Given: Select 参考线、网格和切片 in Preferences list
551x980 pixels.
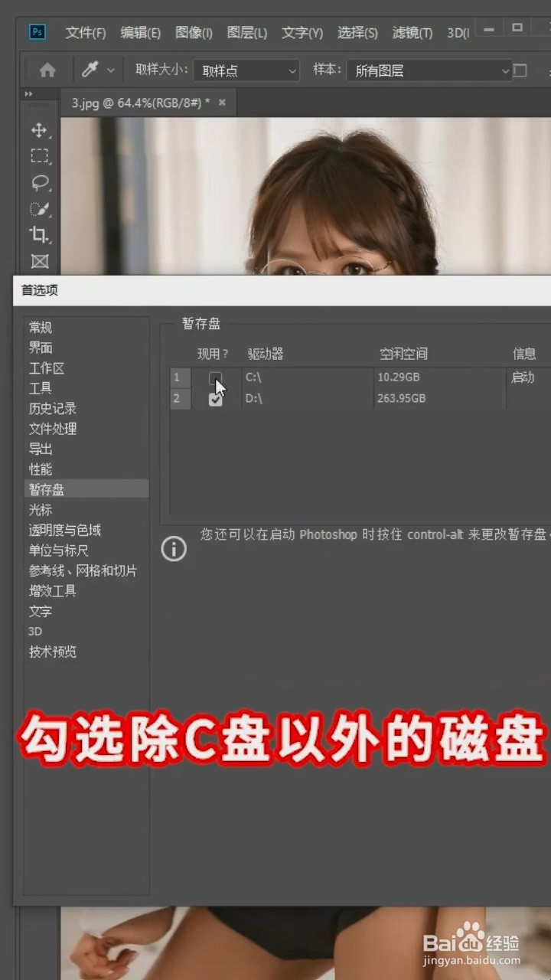Looking at the screenshot, I should click(x=83, y=570).
